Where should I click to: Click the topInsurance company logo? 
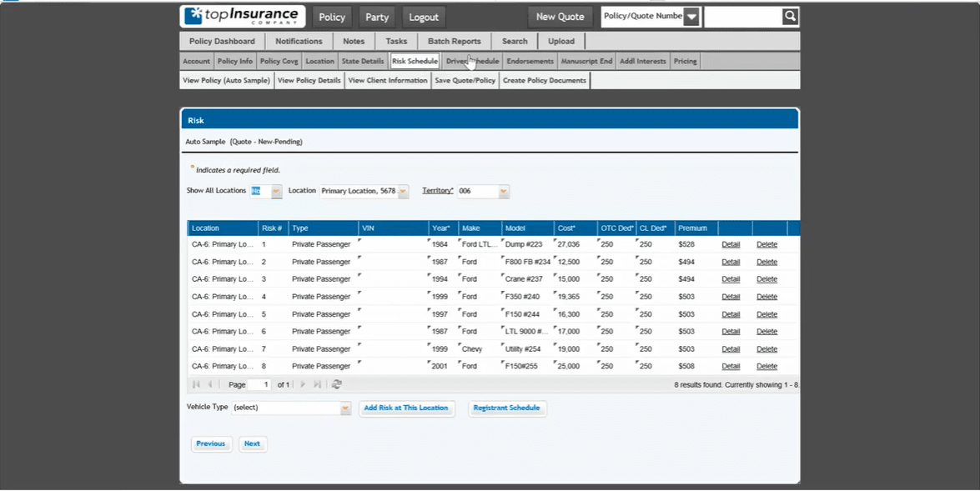pos(242,17)
